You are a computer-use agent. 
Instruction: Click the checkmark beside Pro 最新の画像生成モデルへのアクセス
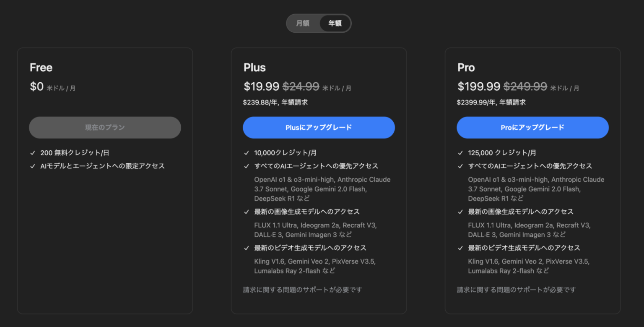click(461, 212)
